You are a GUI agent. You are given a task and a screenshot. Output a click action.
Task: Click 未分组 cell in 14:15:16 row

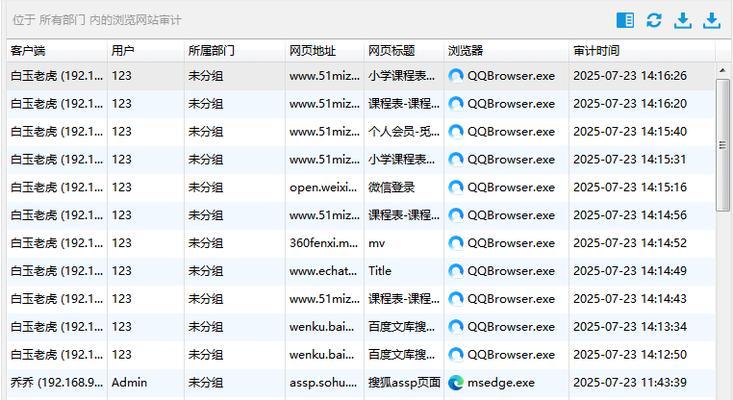pyautogui.click(x=206, y=187)
